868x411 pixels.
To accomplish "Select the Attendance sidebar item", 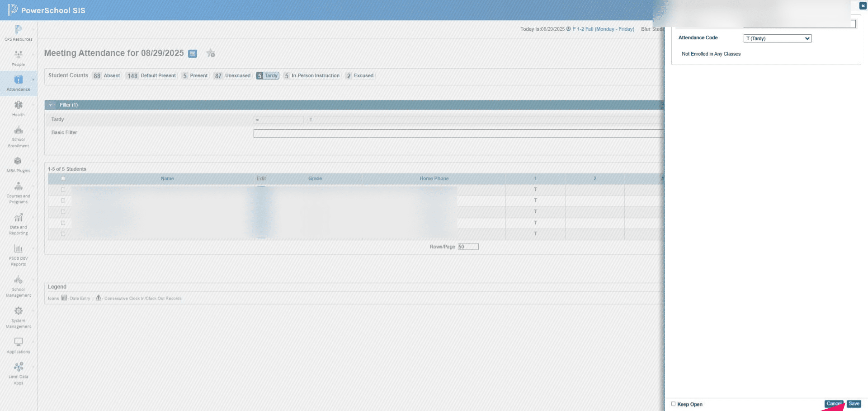I will [19, 83].
